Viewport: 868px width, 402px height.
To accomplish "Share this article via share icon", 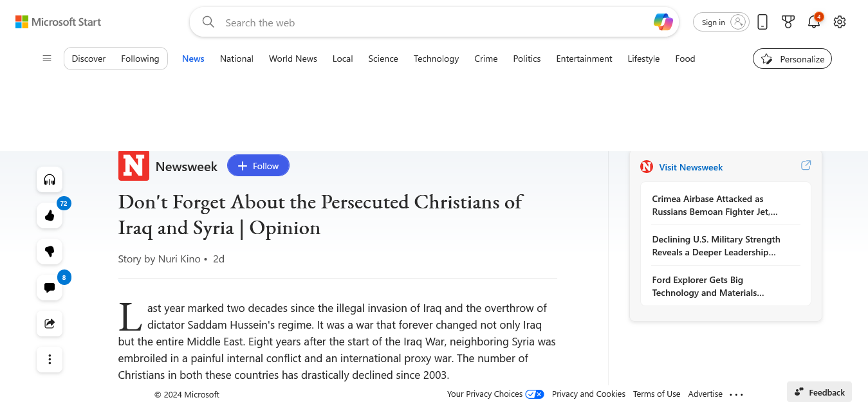I will [50, 324].
